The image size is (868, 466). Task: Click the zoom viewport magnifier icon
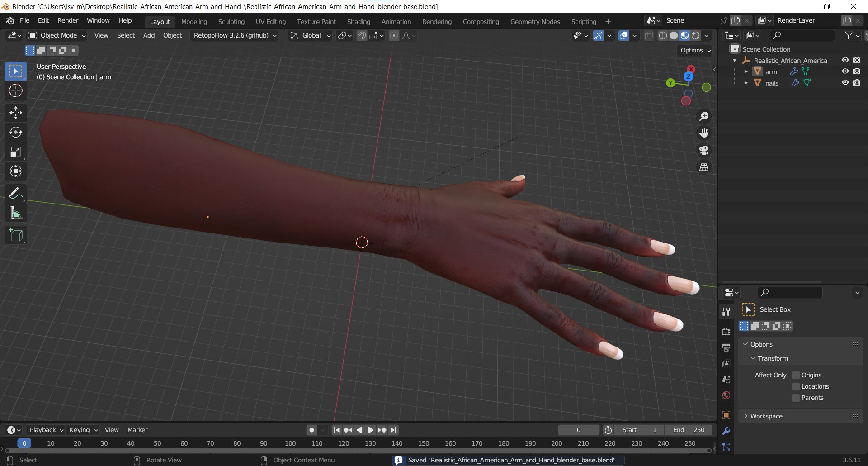coord(704,116)
